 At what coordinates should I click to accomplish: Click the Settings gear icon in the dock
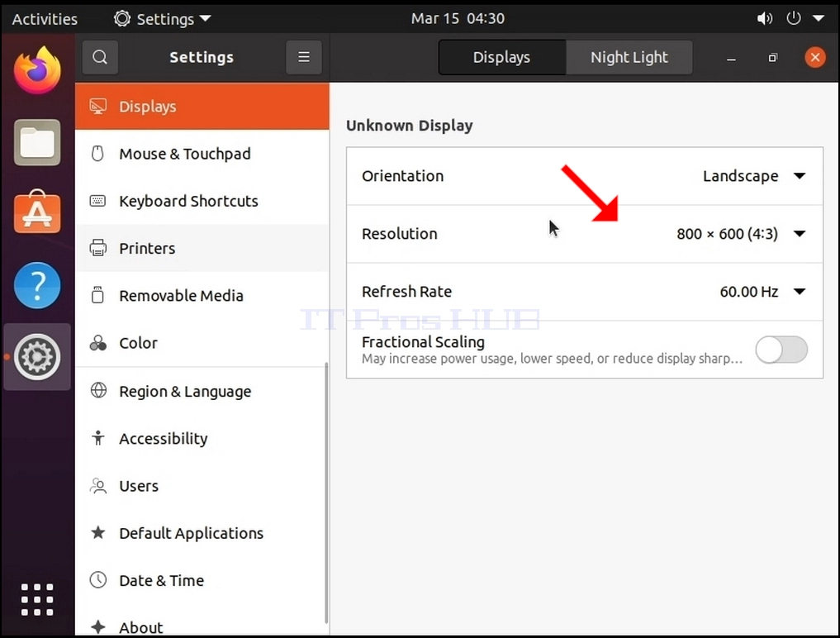tap(37, 356)
